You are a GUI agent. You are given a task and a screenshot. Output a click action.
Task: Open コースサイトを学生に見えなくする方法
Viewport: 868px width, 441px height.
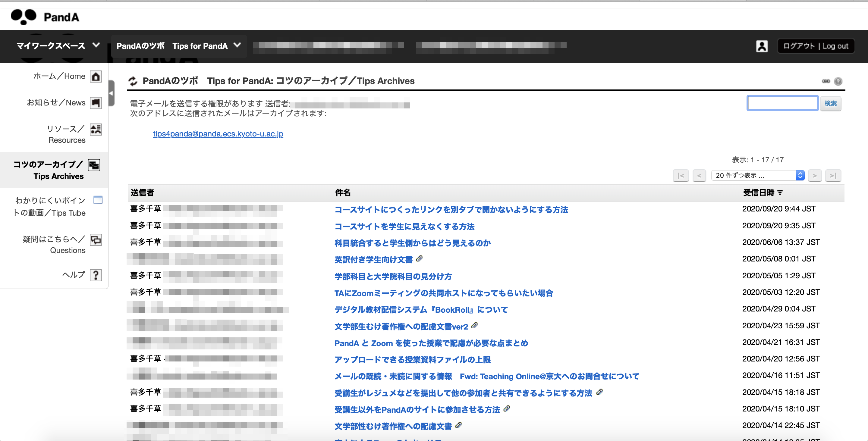(x=404, y=227)
